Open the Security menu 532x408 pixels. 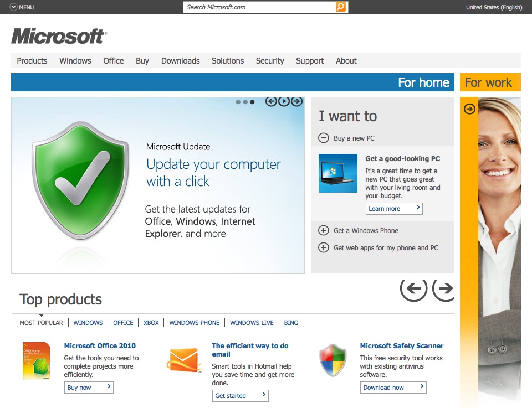270,61
